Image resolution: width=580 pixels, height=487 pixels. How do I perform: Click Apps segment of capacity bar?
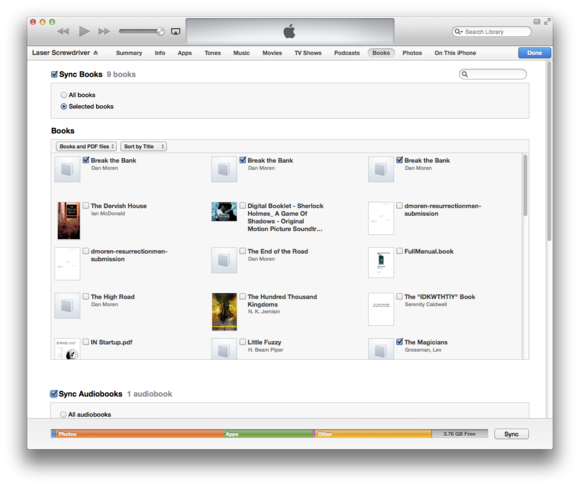tap(268, 434)
